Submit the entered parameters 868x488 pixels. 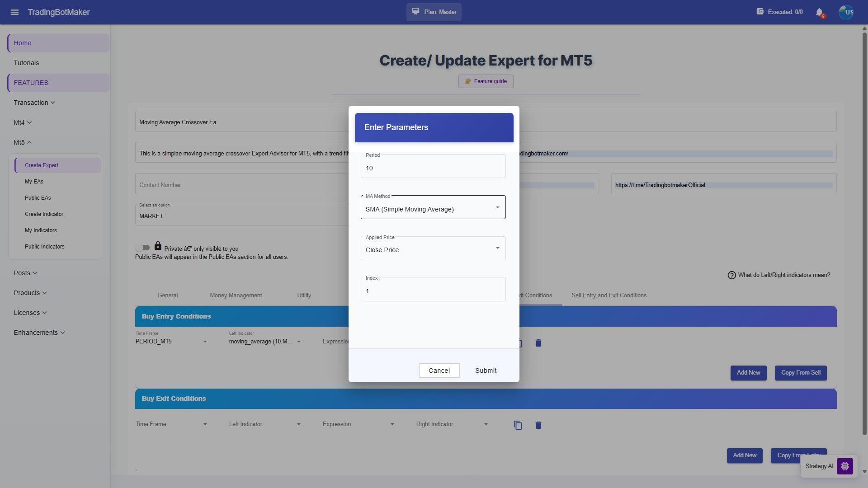486,371
